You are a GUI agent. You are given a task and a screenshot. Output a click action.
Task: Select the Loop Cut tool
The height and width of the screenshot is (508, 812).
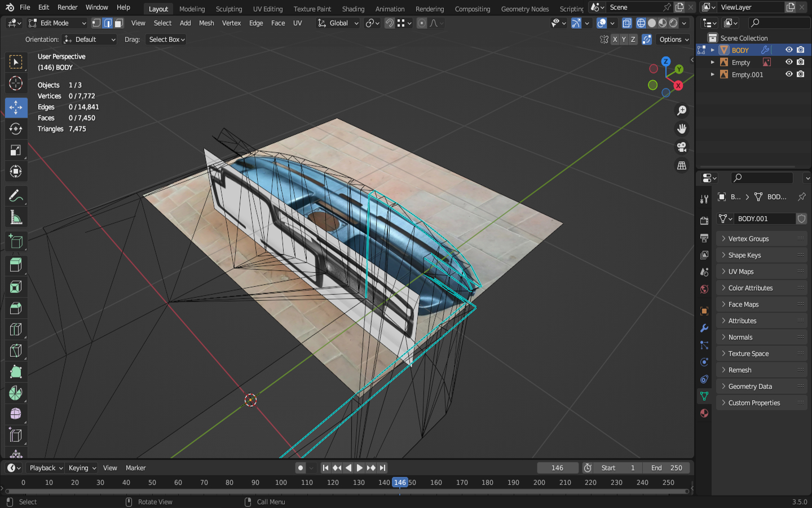click(16, 330)
